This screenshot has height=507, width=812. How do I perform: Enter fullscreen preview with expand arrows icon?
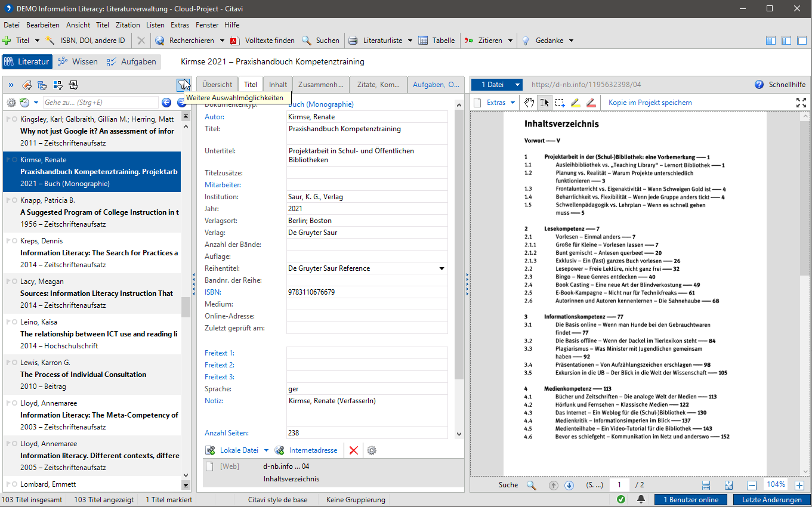[801, 103]
